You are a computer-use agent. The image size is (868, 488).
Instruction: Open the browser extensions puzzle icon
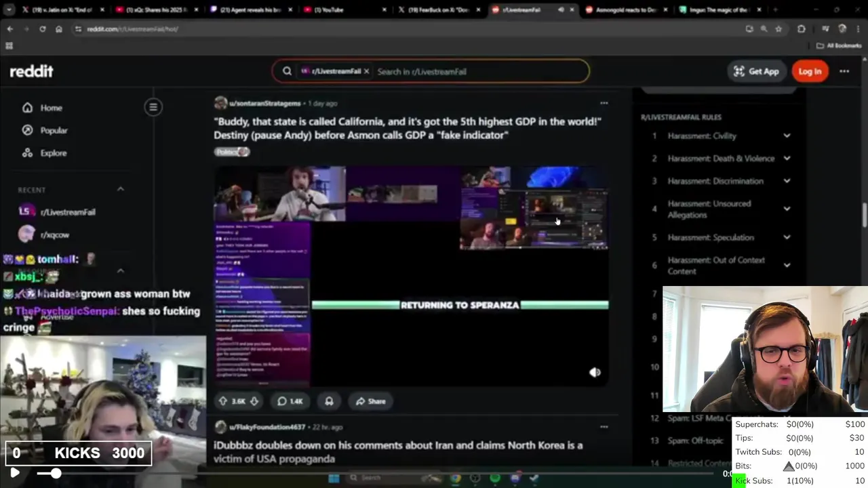coord(802,29)
